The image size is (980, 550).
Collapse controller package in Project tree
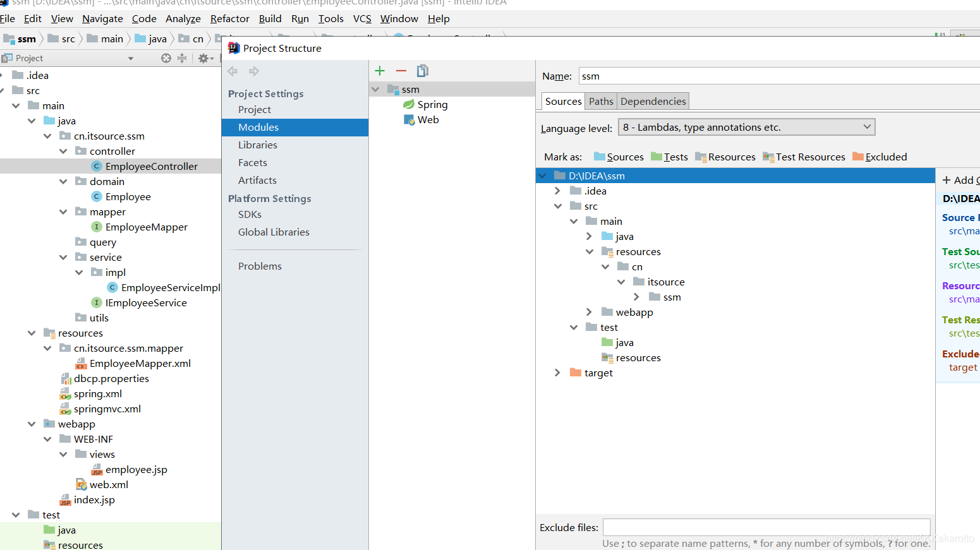click(63, 152)
